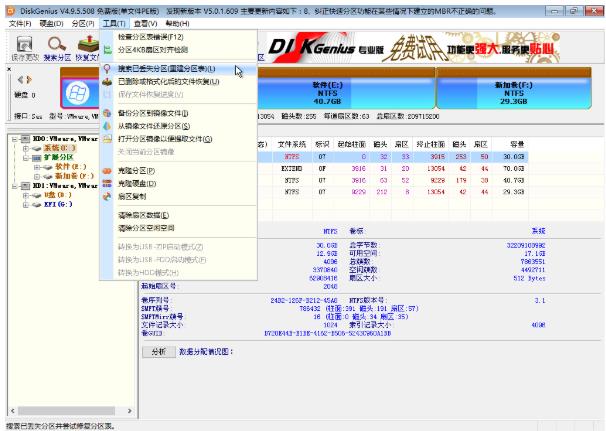Select the HD0 disk icon in tree
Screen dimensions: 606x431
25,138
